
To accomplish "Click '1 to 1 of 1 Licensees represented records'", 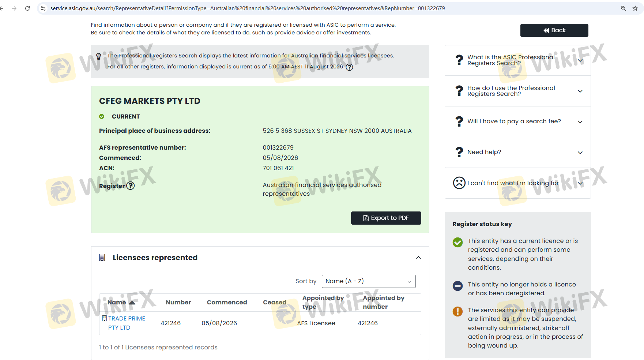I will pyautogui.click(x=158, y=348).
